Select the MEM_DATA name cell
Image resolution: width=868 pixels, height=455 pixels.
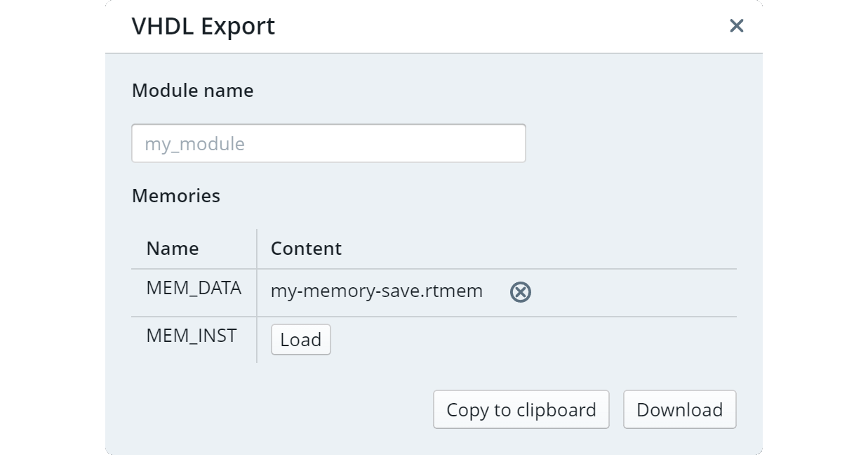[x=194, y=292]
